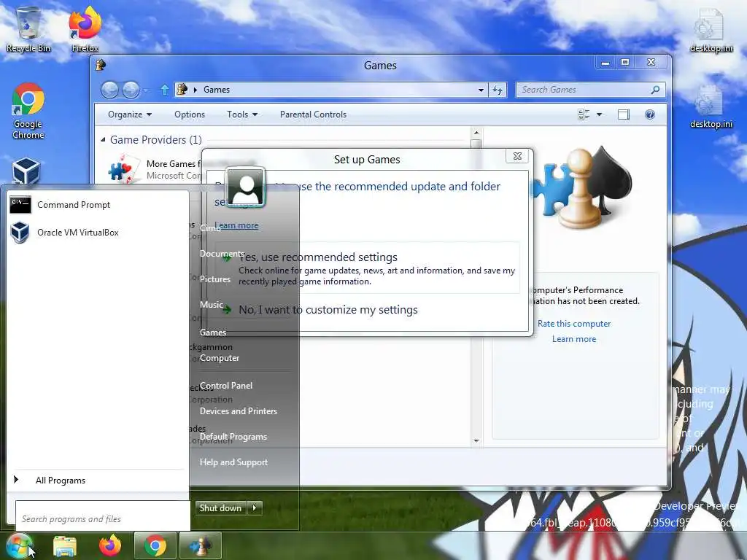This screenshot has height=560, width=747.
Task: Change view using the view icon in Games toolbar
Action: (584, 114)
